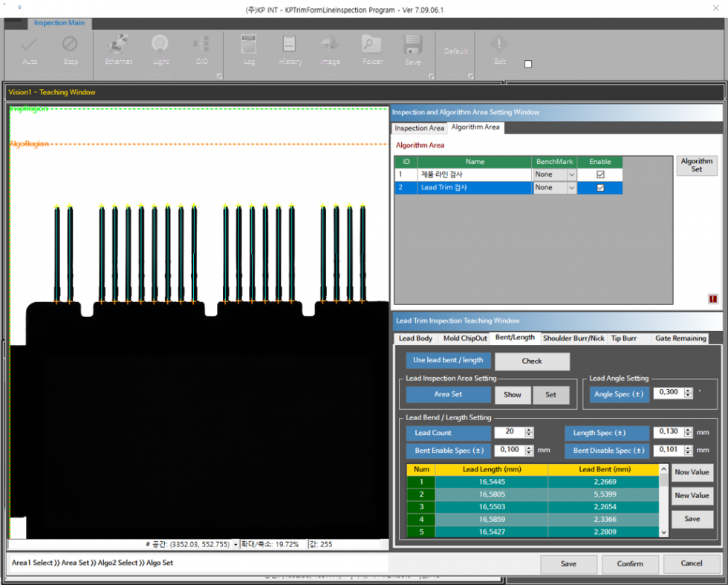Open the Light bulb settings icon

(160, 45)
